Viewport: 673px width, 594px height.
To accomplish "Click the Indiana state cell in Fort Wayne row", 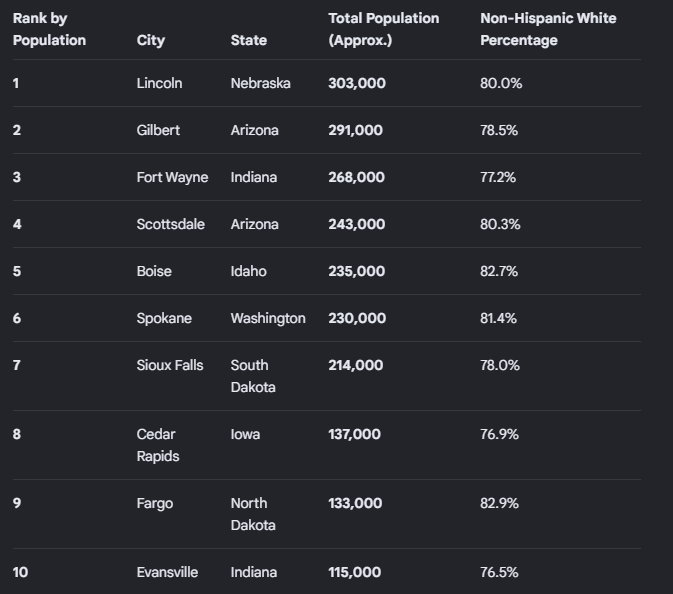I will pyautogui.click(x=254, y=177).
